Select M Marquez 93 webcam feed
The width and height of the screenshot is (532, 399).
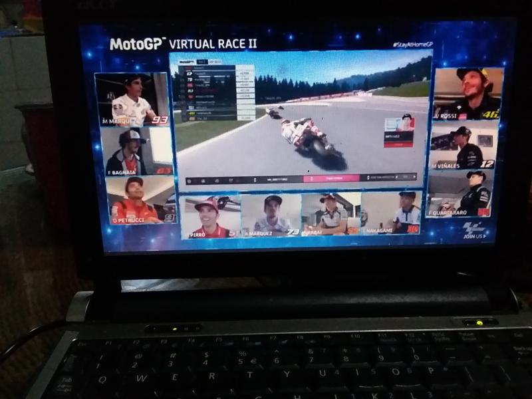[x=132, y=100]
